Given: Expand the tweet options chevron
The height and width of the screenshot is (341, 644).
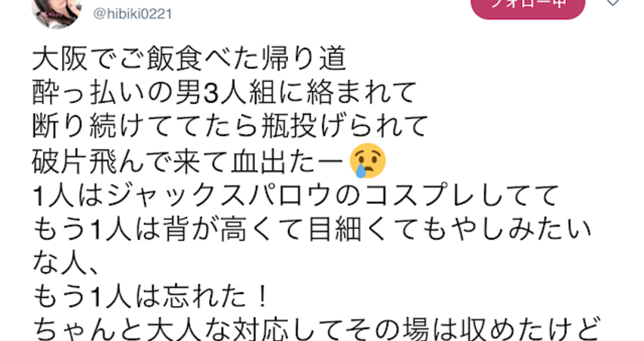Looking at the screenshot, I should 613,3.
